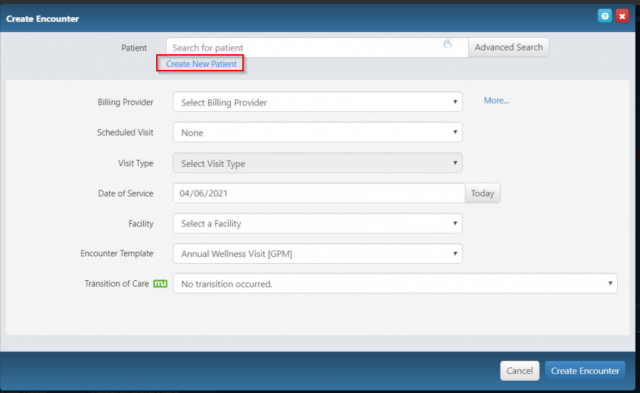Expand the Transition of Care dropdown

pos(395,284)
